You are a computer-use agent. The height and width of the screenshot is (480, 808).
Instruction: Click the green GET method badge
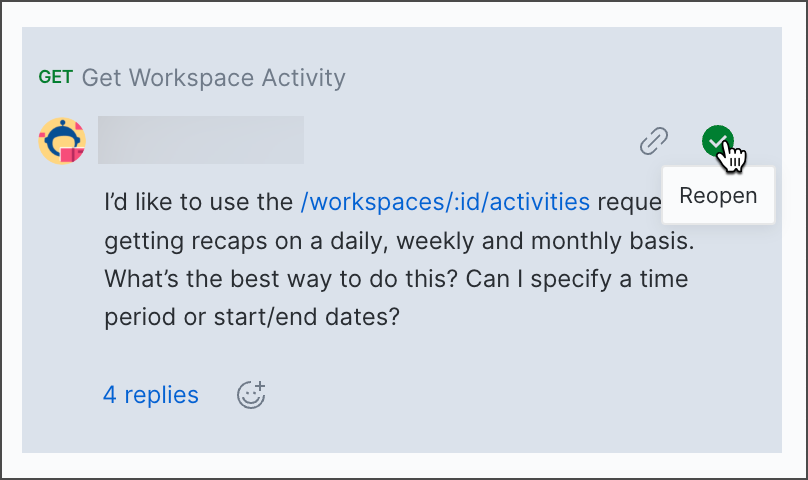tap(55, 77)
